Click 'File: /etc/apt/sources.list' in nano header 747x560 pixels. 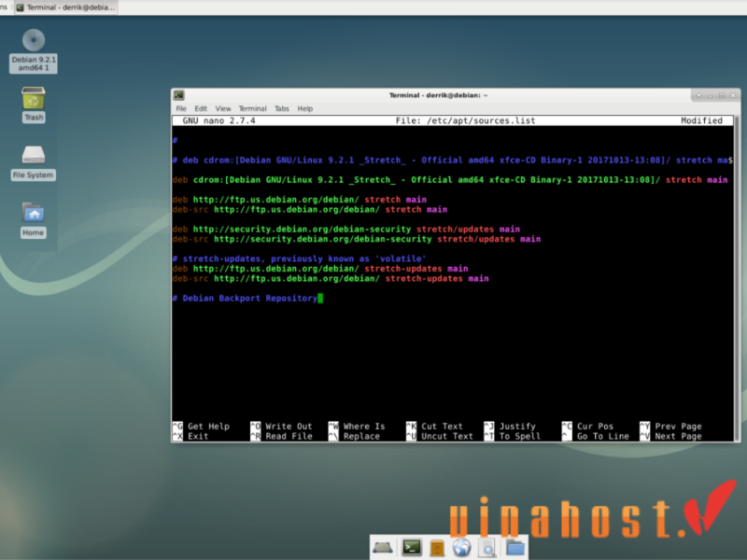tap(465, 121)
